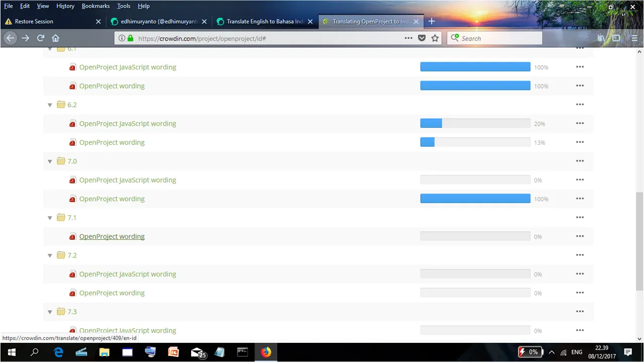Screen dimensions: 644x362
Task: Click 100% progress bar for 7.0 wording
Action: 475,199
